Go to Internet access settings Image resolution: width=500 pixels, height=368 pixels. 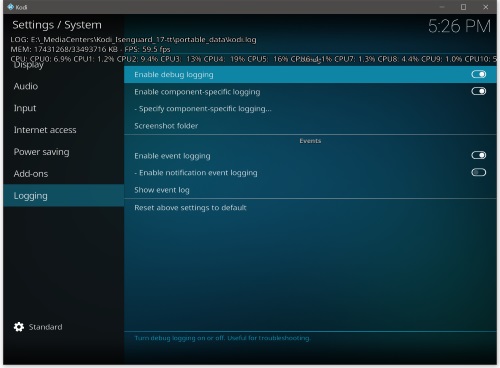click(x=63, y=130)
